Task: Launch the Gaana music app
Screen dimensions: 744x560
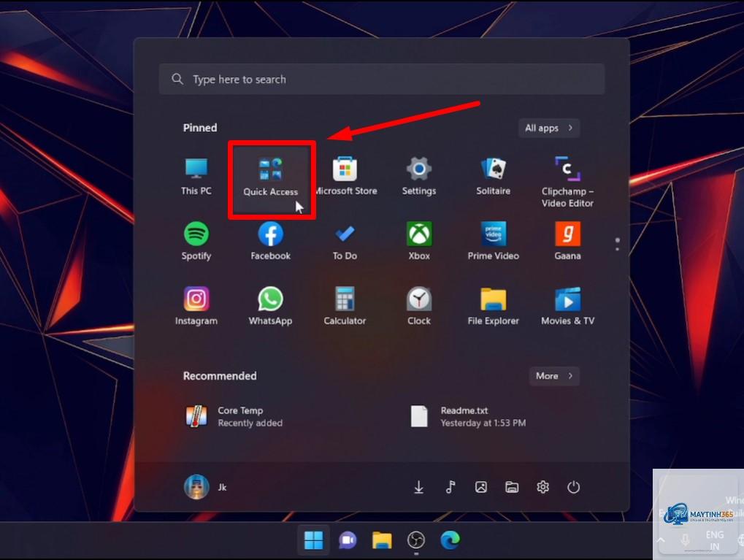Action: click(x=567, y=242)
